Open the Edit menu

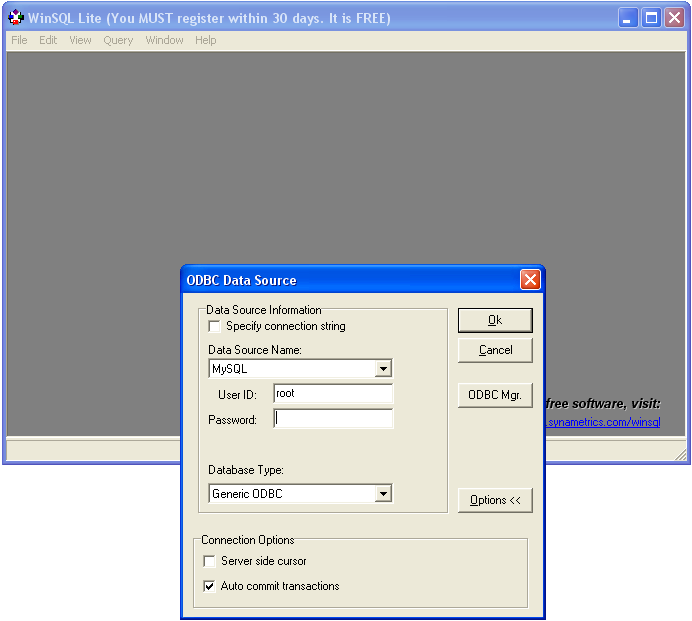tap(48, 40)
